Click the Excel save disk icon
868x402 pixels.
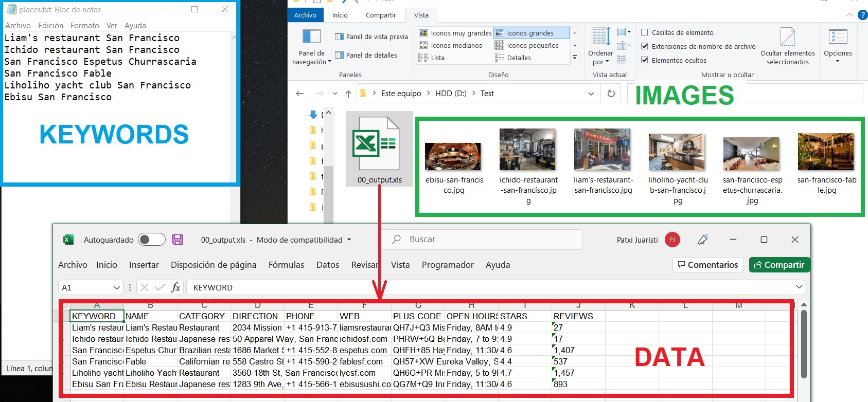coord(178,240)
